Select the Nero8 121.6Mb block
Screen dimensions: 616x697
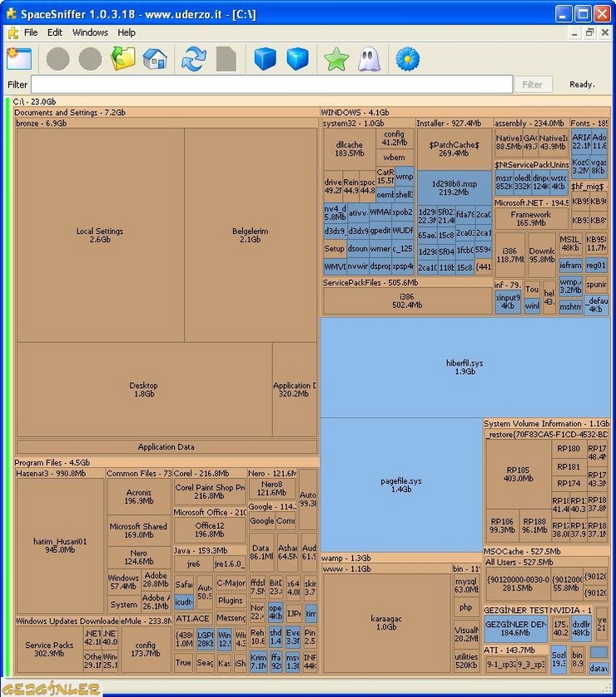(272, 488)
